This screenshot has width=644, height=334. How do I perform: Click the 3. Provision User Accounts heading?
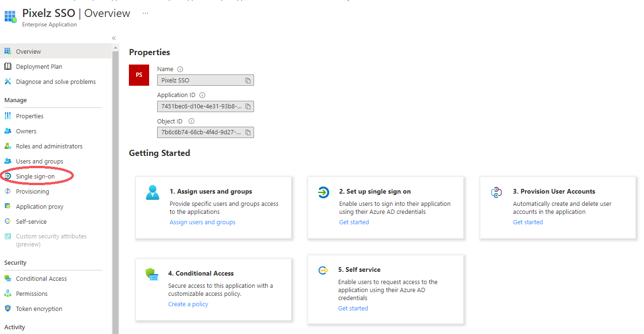554,192
